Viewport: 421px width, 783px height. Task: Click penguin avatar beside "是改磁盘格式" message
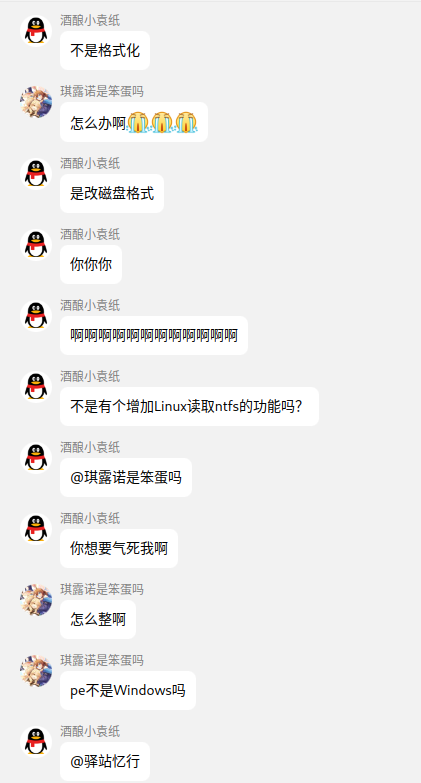(x=36, y=173)
